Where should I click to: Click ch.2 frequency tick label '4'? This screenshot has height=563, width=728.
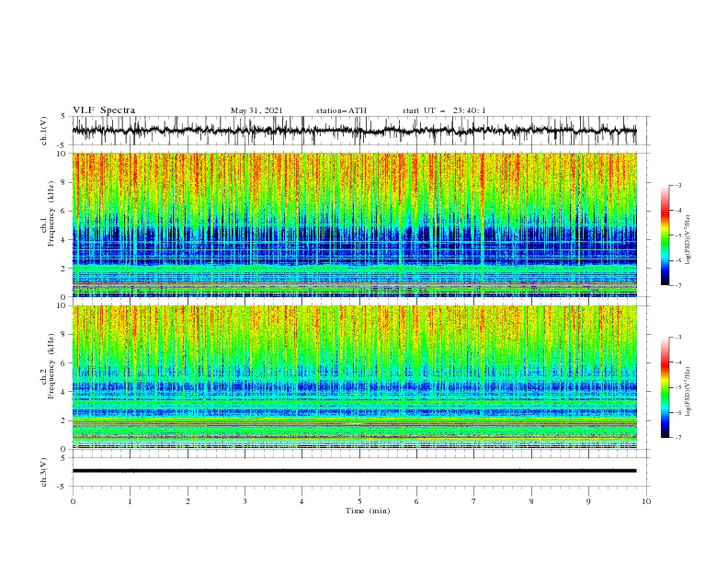pos(63,392)
